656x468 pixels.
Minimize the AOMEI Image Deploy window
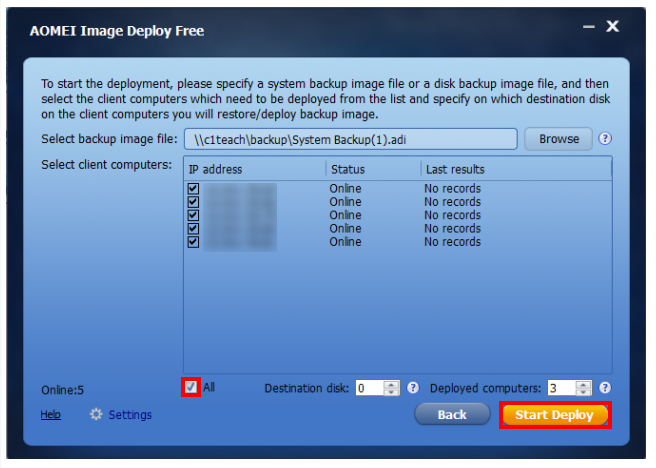[589, 27]
